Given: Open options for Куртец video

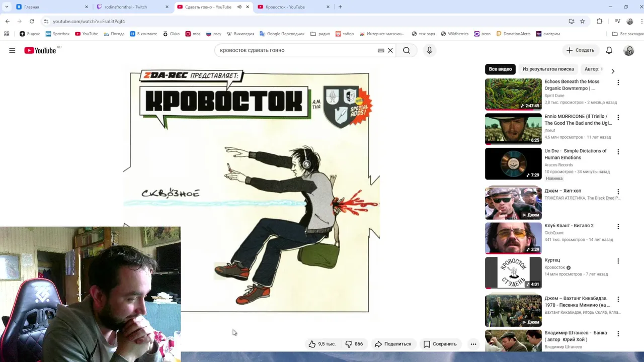Looking at the screenshot, I should 618,261.
